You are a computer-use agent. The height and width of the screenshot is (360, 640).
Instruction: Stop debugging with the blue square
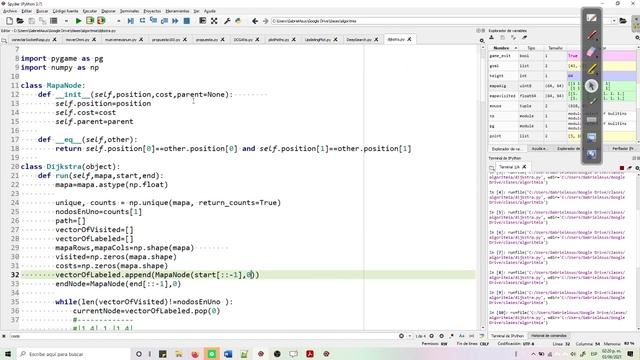click(x=187, y=21)
